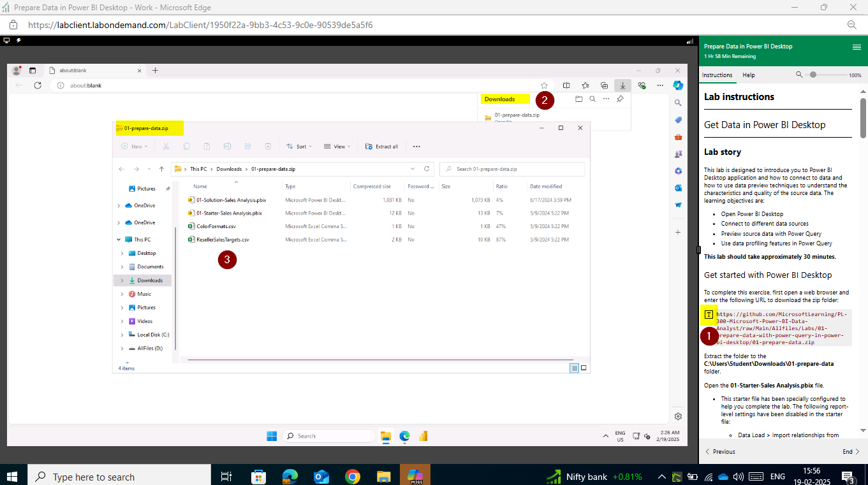868x485 pixels.
Task: Click the Copy icon in File Explorer toolbar
Action: 186,147
